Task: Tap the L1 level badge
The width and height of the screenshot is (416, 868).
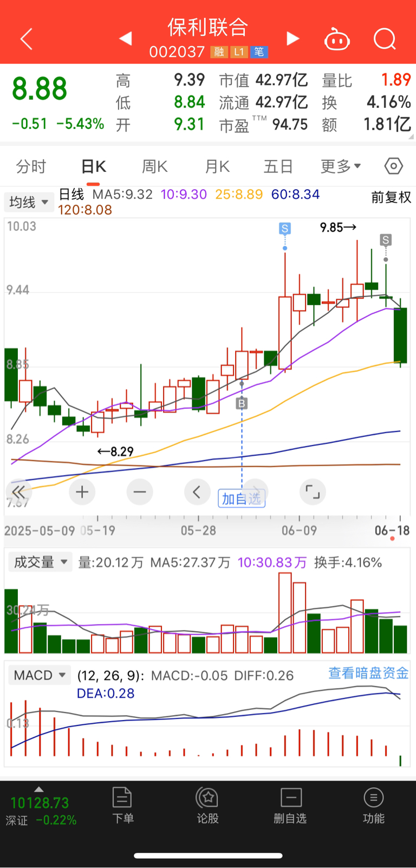Action: tap(239, 52)
